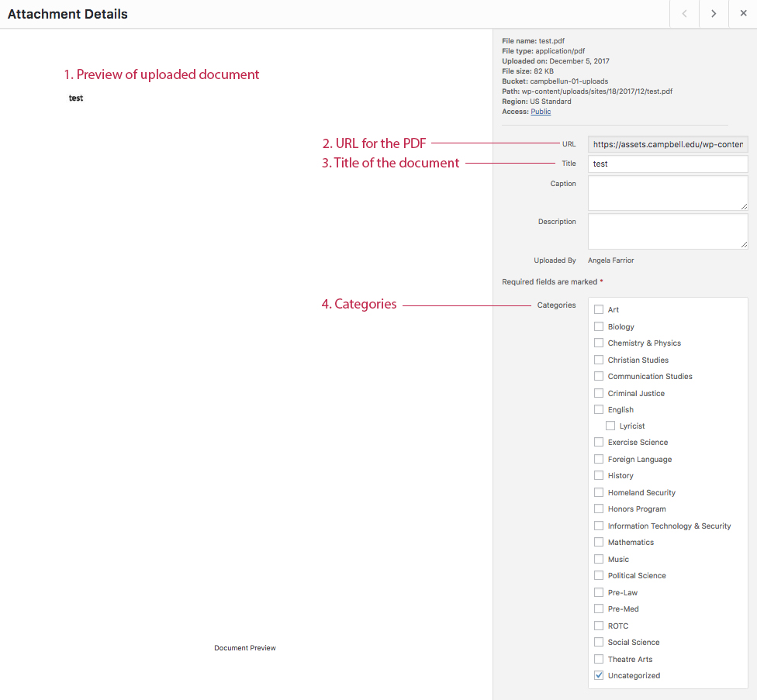Click the Document Preview label
This screenshot has width=757, height=700.
245,648
